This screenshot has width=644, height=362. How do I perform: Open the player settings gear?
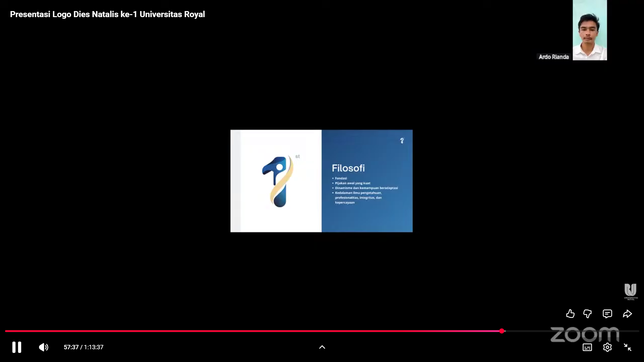[607, 347]
